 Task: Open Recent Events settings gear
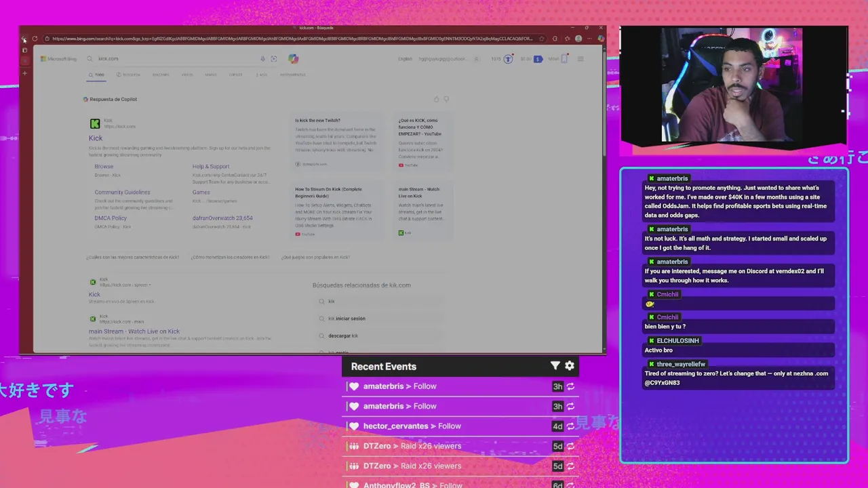coord(570,366)
